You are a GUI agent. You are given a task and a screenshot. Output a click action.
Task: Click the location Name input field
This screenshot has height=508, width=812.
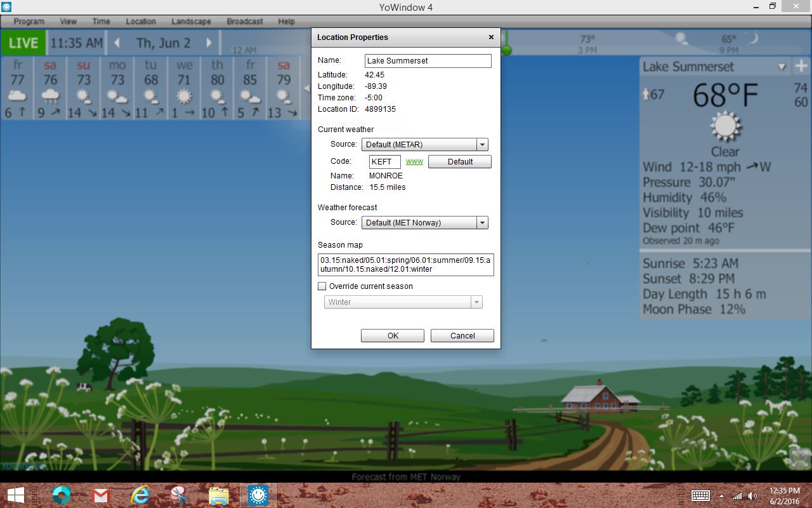(x=428, y=61)
